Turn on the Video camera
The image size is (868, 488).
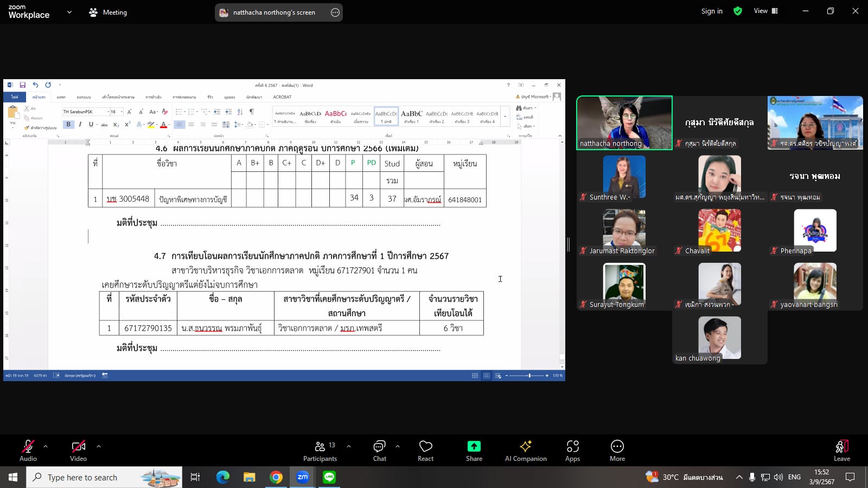[78, 450]
